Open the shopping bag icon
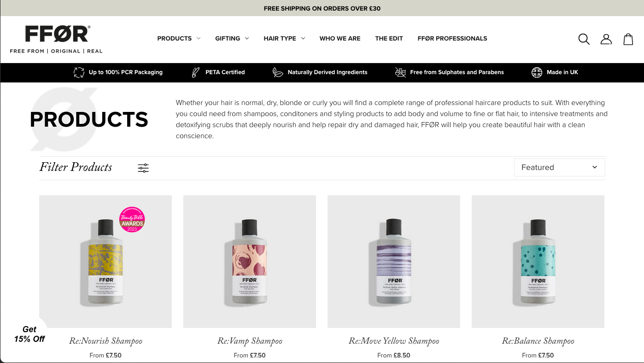 [628, 39]
